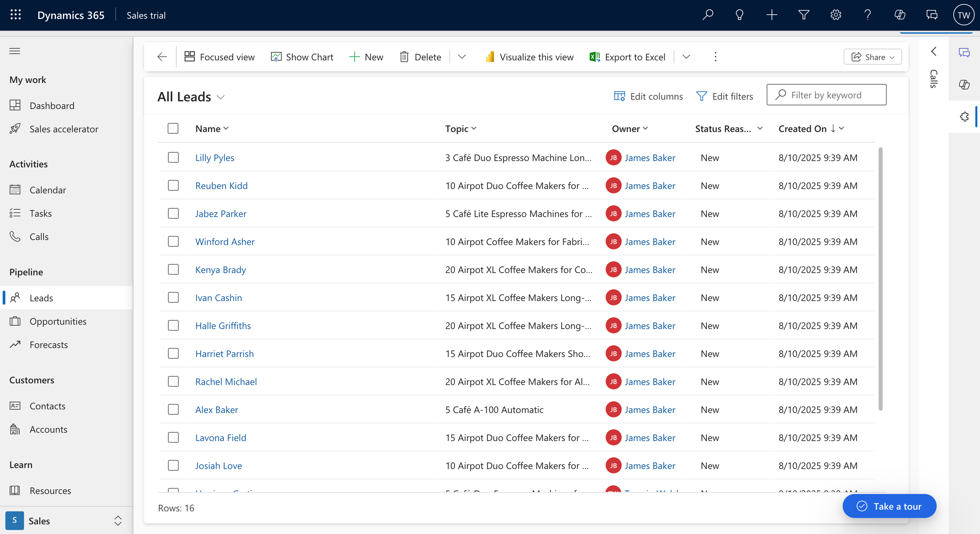Click the search magnifier in top bar
Image resolution: width=980 pixels, height=534 pixels.
(708, 15)
